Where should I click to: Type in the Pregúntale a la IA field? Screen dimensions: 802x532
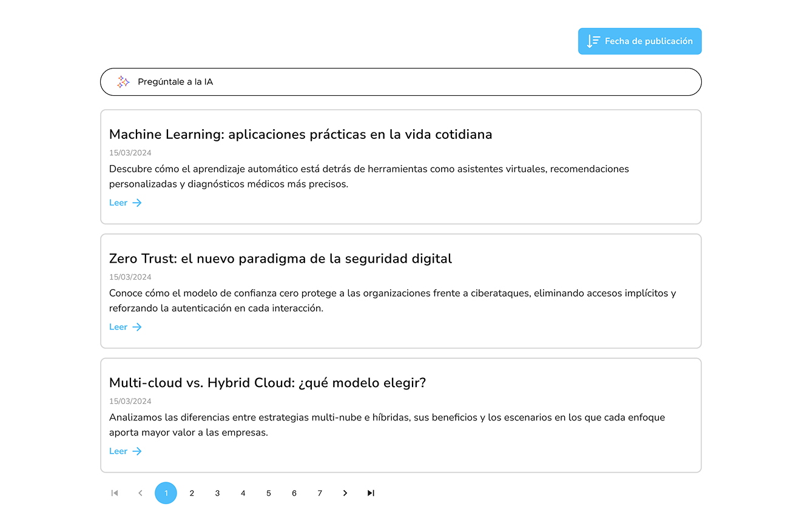(413, 82)
